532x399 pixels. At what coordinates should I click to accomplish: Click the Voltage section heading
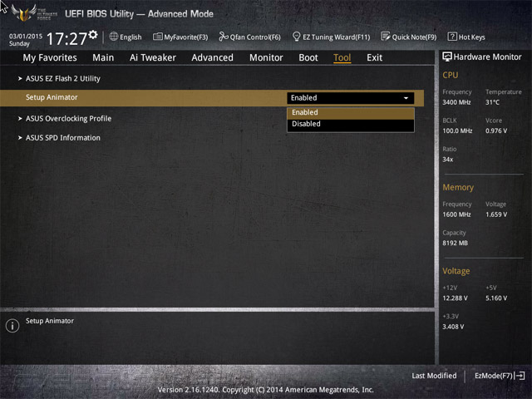coord(456,271)
